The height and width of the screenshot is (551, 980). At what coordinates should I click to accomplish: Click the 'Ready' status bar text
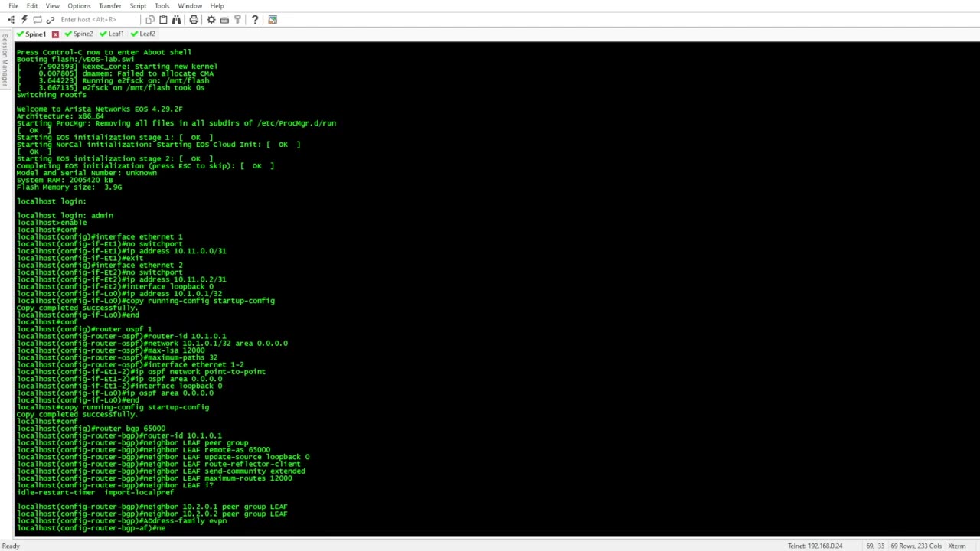click(11, 546)
